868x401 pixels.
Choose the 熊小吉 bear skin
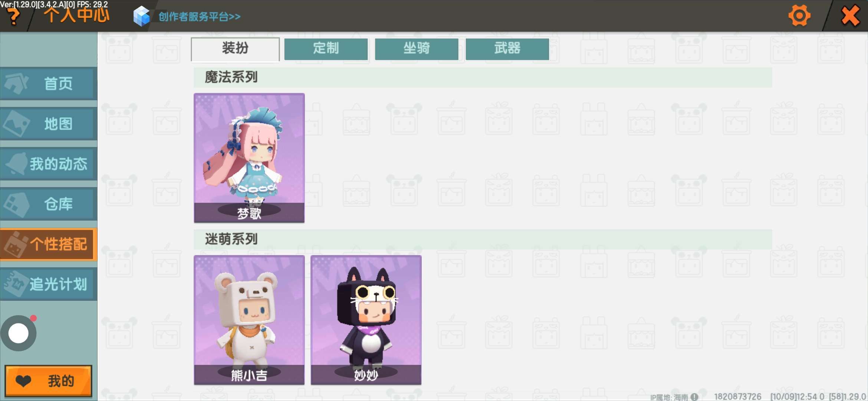[249, 320]
